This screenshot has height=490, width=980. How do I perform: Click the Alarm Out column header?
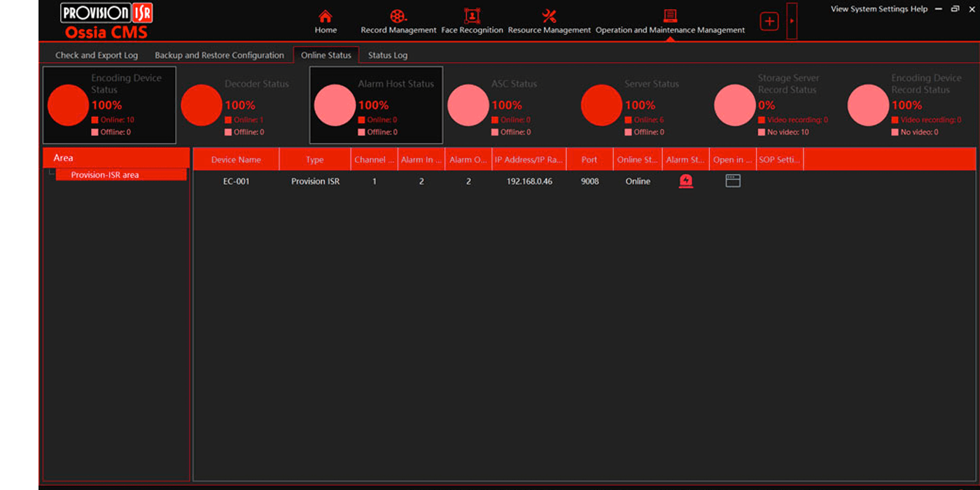pos(468,160)
